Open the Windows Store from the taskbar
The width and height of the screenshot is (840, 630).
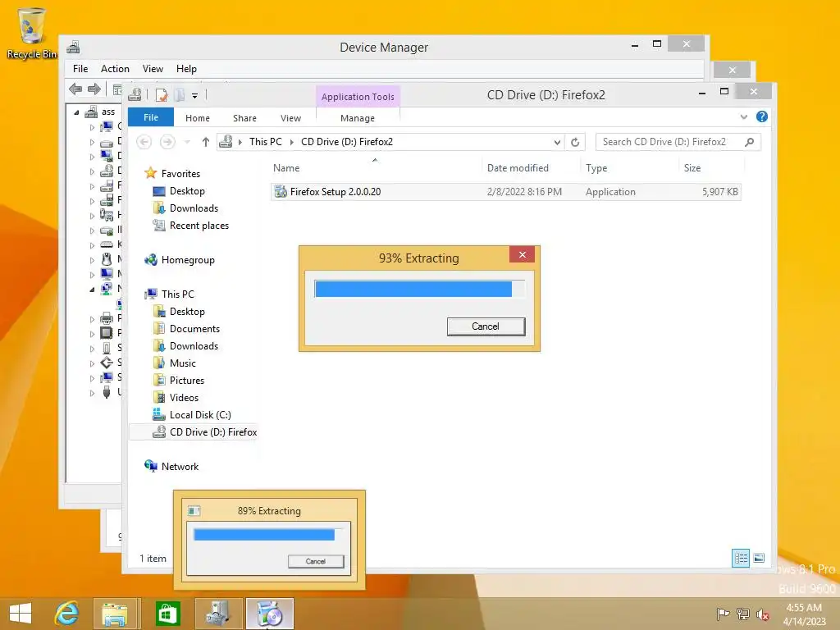point(167,614)
